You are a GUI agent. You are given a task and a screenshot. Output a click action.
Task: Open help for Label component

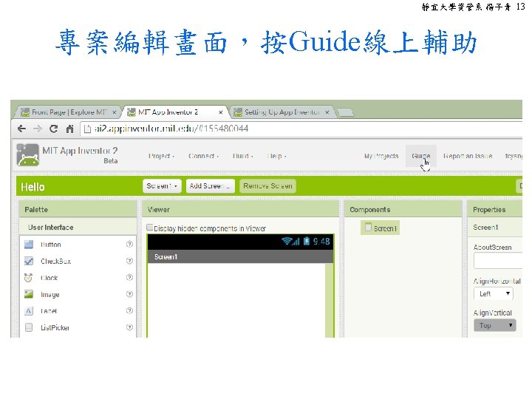pyautogui.click(x=129, y=311)
